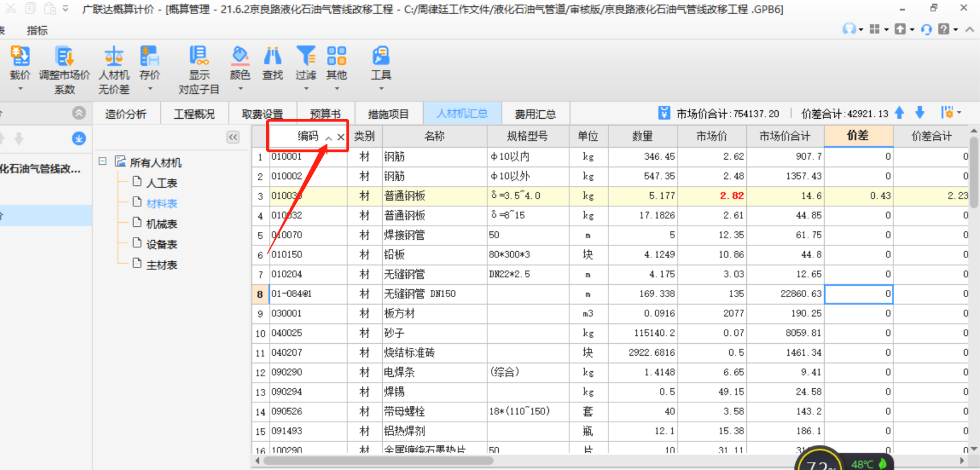Open the 指标 menu
Viewport: 980px width, 470px height.
pyautogui.click(x=37, y=30)
